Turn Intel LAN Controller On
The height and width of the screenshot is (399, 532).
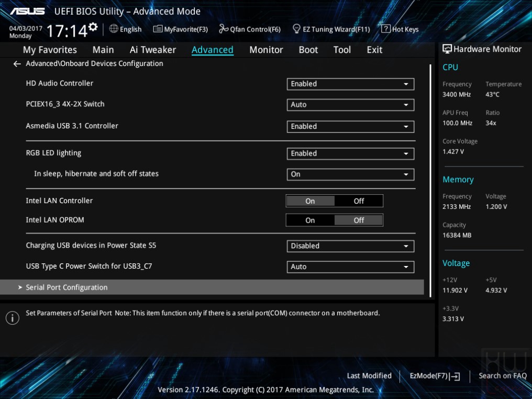pyautogui.click(x=310, y=201)
